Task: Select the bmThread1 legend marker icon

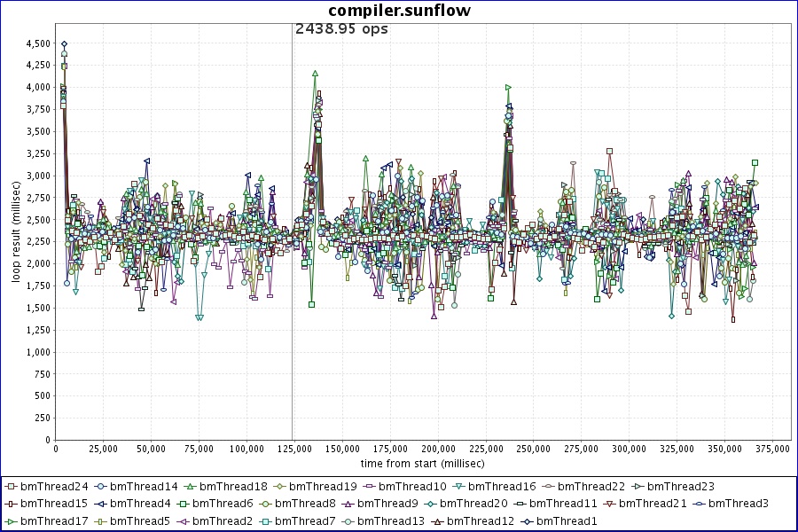Action: click(x=527, y=520)
